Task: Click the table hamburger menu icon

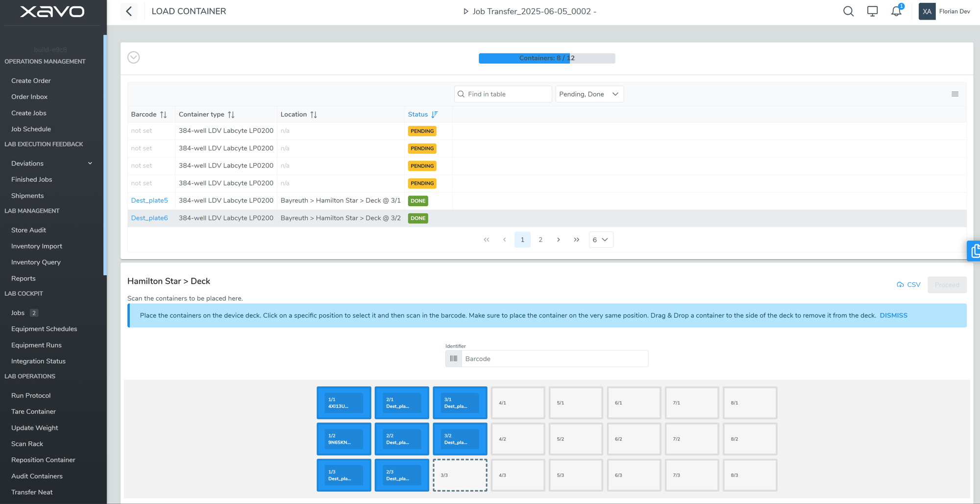Action: point(955,94)
